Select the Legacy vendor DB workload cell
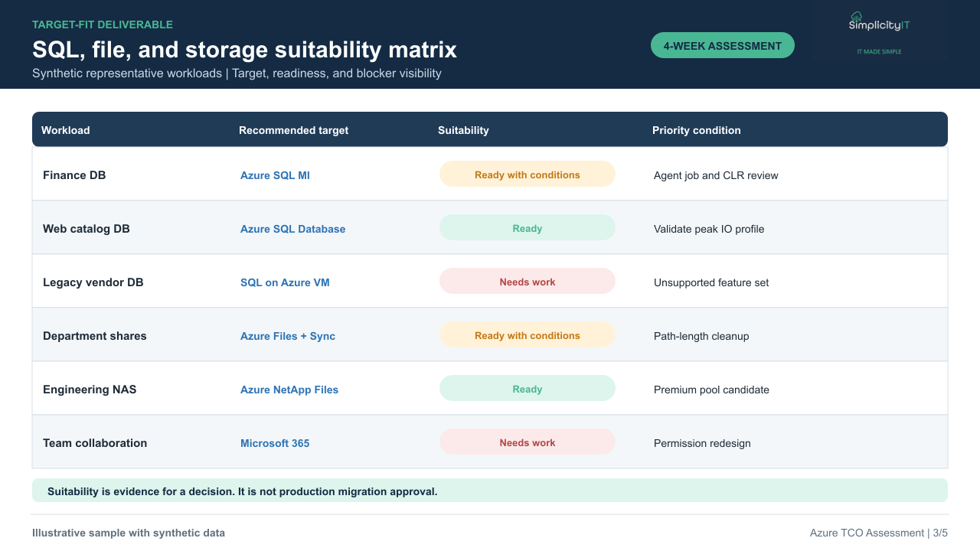 [93, 282]
